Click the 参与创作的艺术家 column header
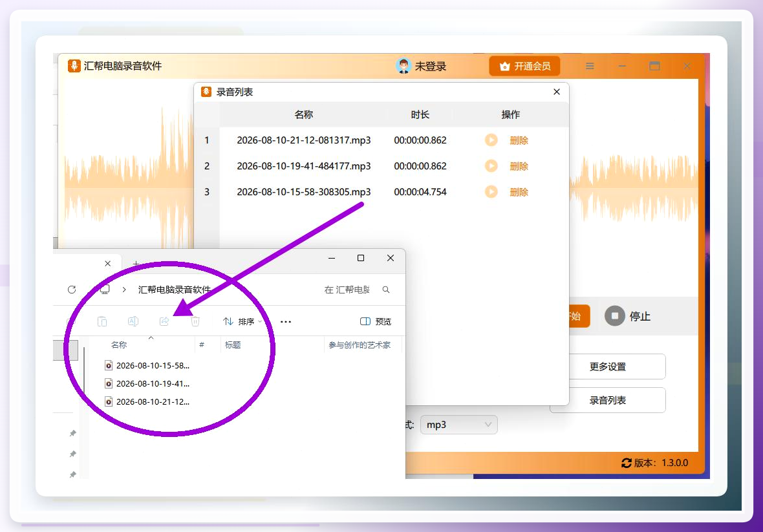Screen dimensions: 763x532 click(360, 345)
